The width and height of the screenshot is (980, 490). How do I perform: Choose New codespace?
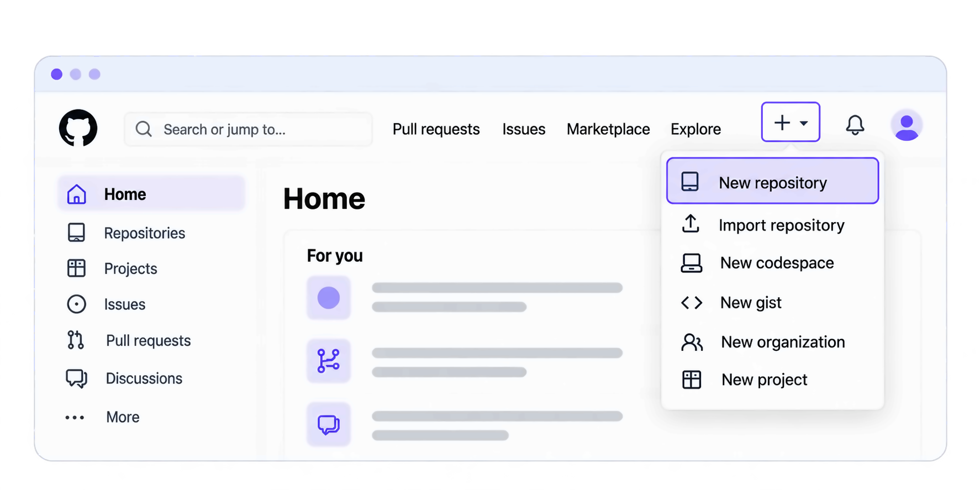pos(772,263)
